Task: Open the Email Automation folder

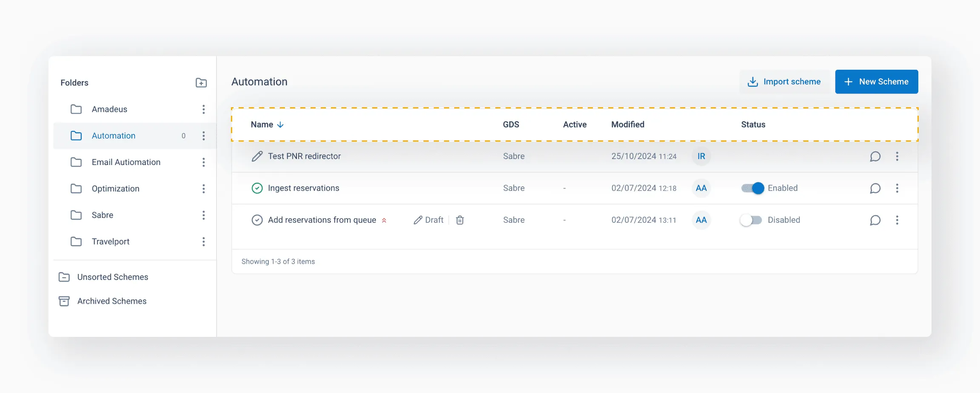Action: [126, 162]
